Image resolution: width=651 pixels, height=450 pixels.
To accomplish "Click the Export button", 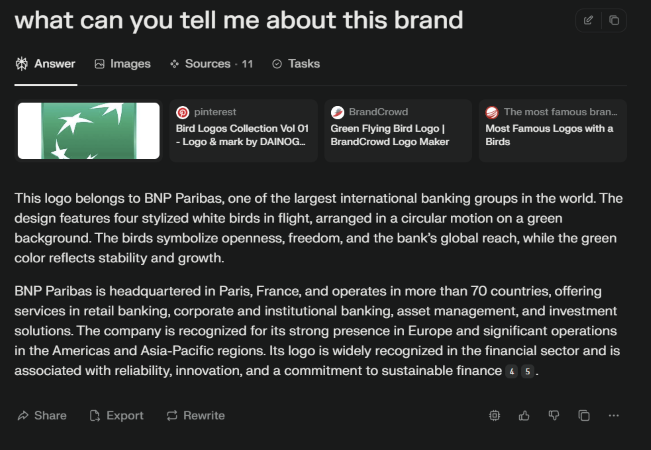I will [x=116, y=415].
